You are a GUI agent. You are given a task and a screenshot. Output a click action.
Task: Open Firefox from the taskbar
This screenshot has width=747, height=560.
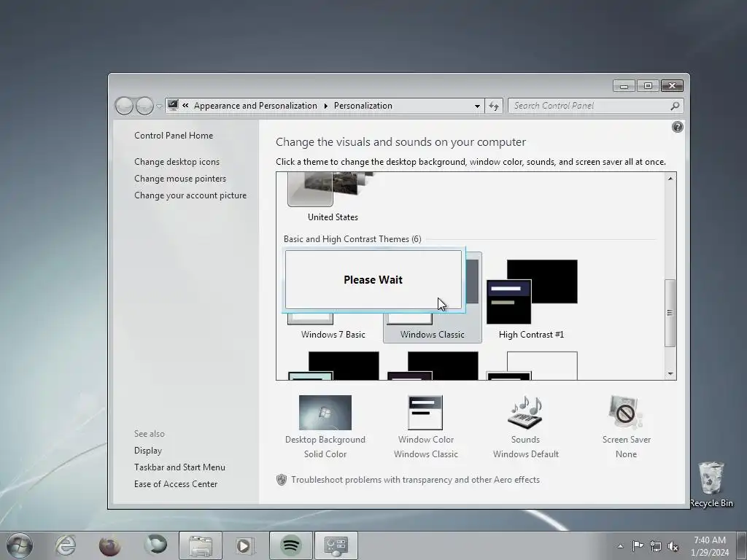(109, 545)
